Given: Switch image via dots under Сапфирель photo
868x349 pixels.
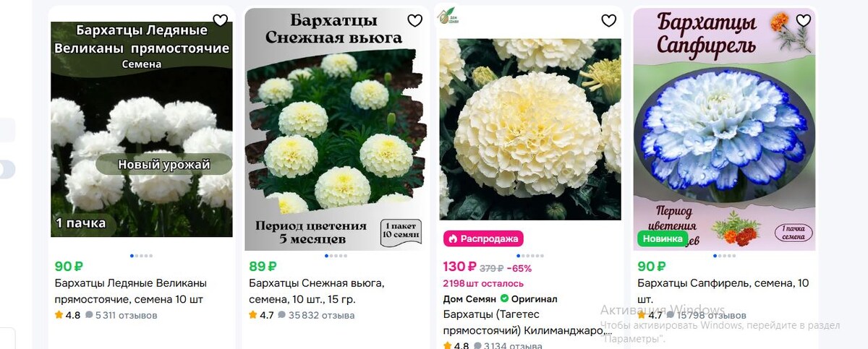Looking at the screenshot, I should [724, 256].
